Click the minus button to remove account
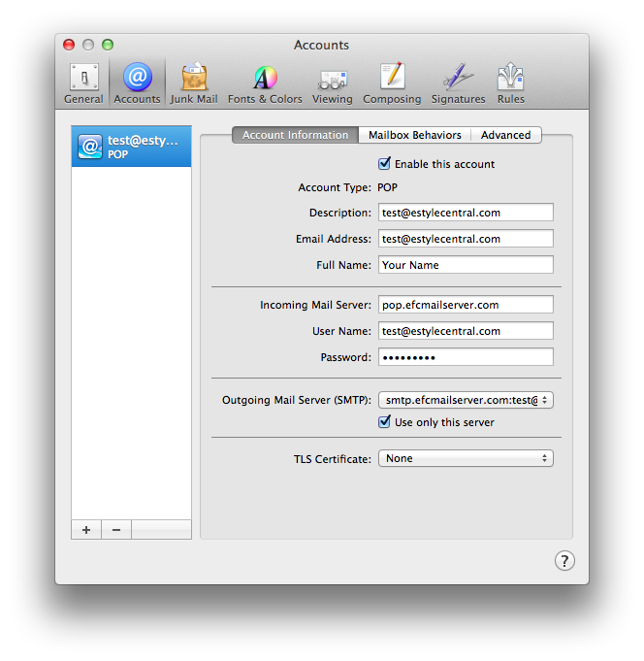This screenshot has width=644, height=661. [116, 529]
